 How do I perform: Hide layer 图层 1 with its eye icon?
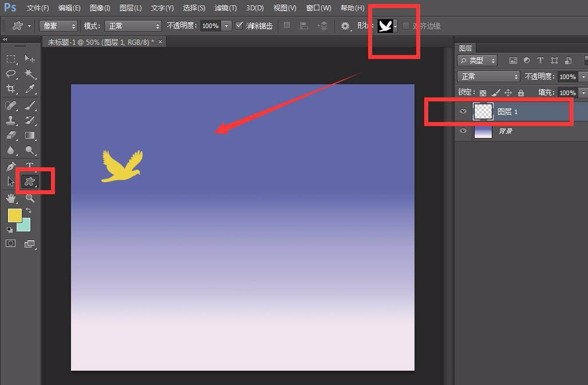[x=463, y=111]
